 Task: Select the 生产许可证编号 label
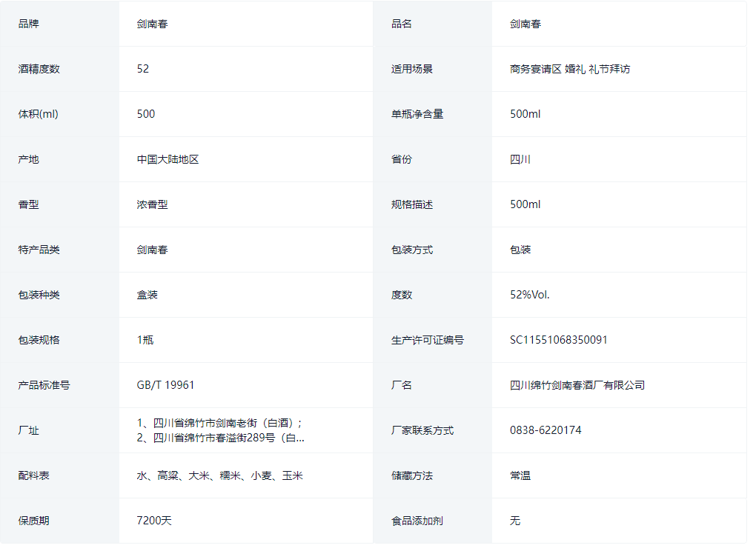pyautogui.click(x=427, y=340)
